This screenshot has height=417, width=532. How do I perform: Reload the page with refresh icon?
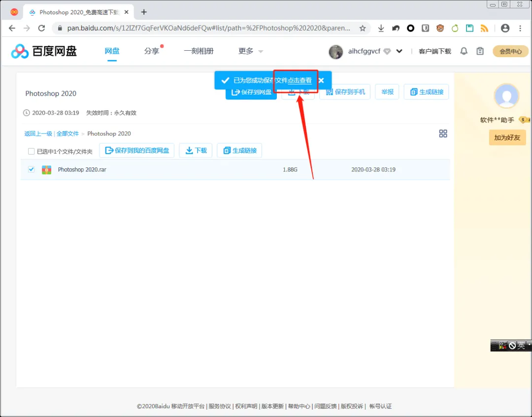[41, 28]
